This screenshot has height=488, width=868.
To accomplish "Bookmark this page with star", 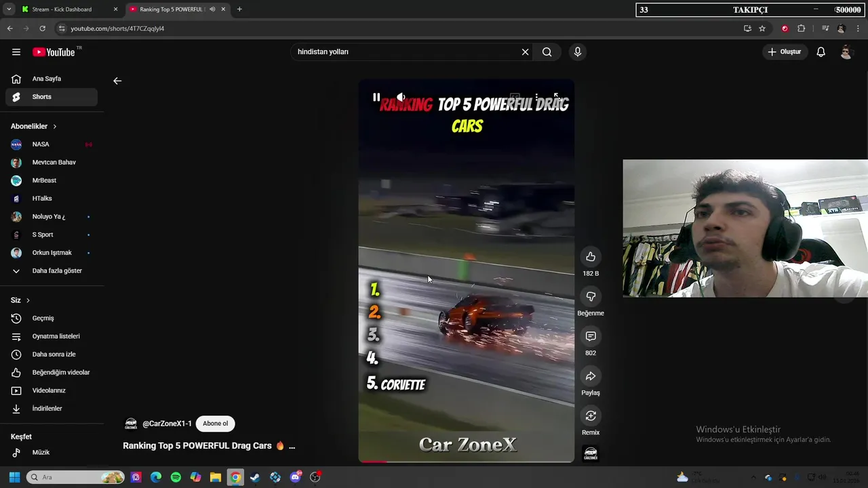I will point(762,28).
